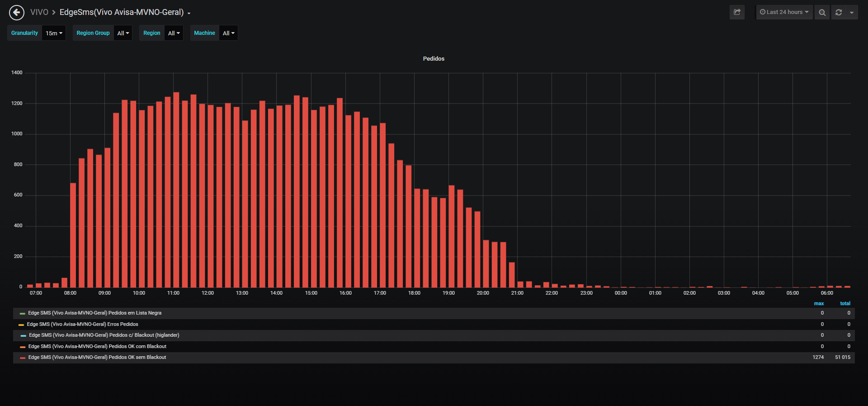Viewport: 868px width, 406px height.
Task: Click the Pedidos panel title
Action: (434, 59)
